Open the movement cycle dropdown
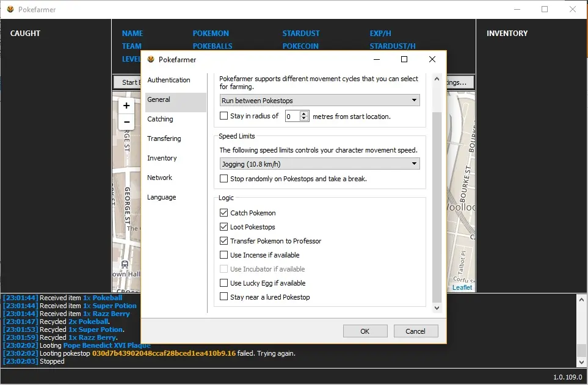Image resolution: width=588 pixels, height=385 pixels. [319, 100]
